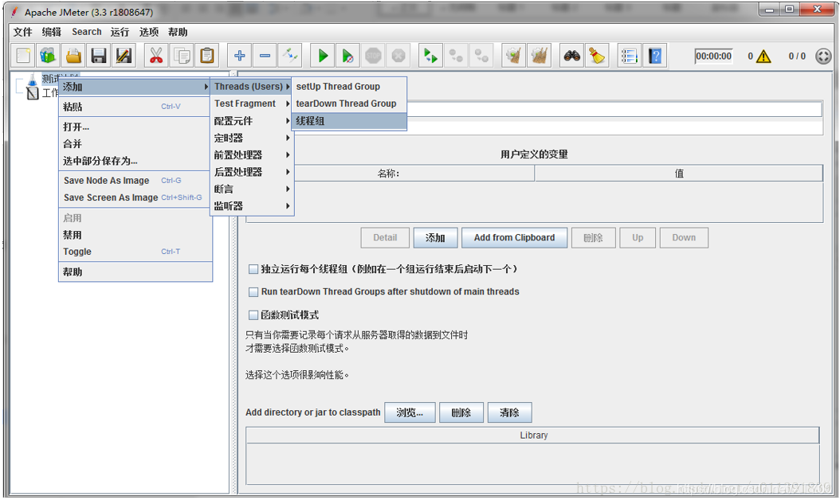Click the Expand All plus icon
The image size is (840, 504).
point(239,56)
